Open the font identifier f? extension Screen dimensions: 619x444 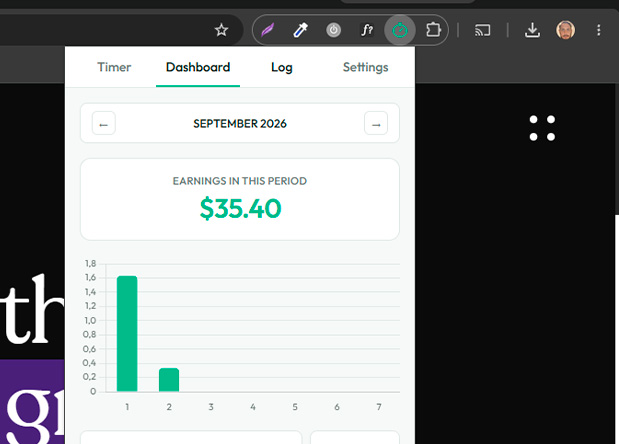click(x=367, y=30)
